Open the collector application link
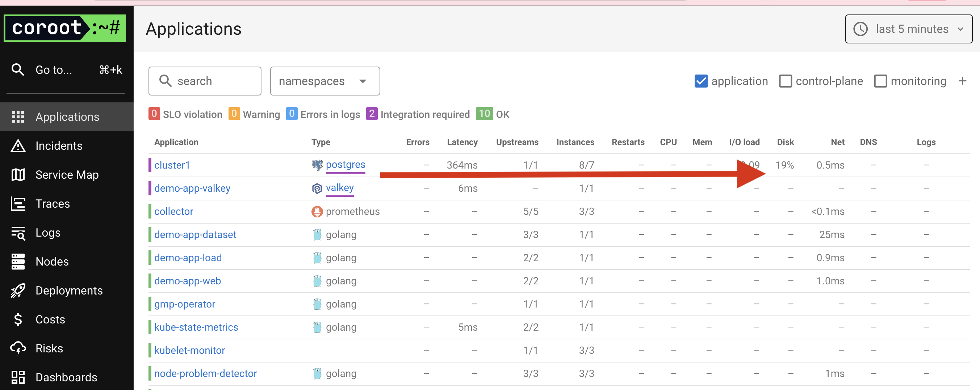This screenshot has height=390, width=980. [173, 211]
